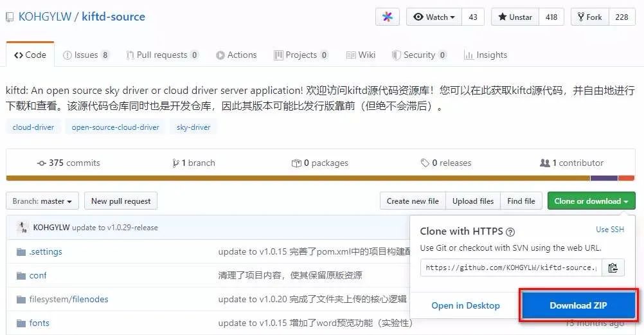Screen dimensions: 644x335
Task: Click the conf folder icon
Action: [21, 275]
